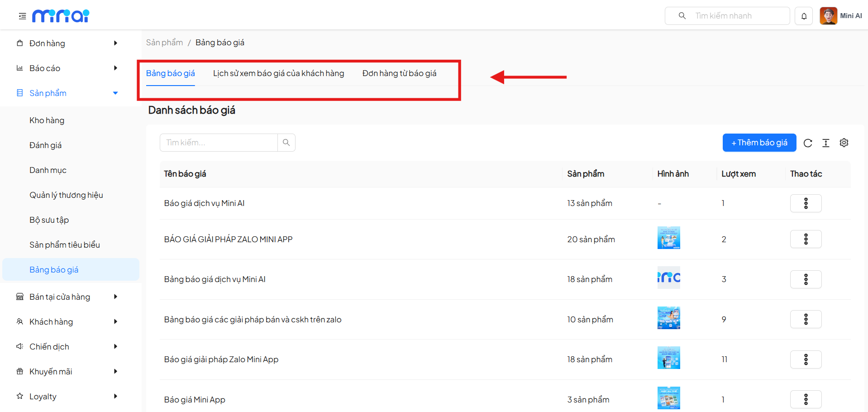Collapse the Sản phẩm sidebar section

[67, 93]
